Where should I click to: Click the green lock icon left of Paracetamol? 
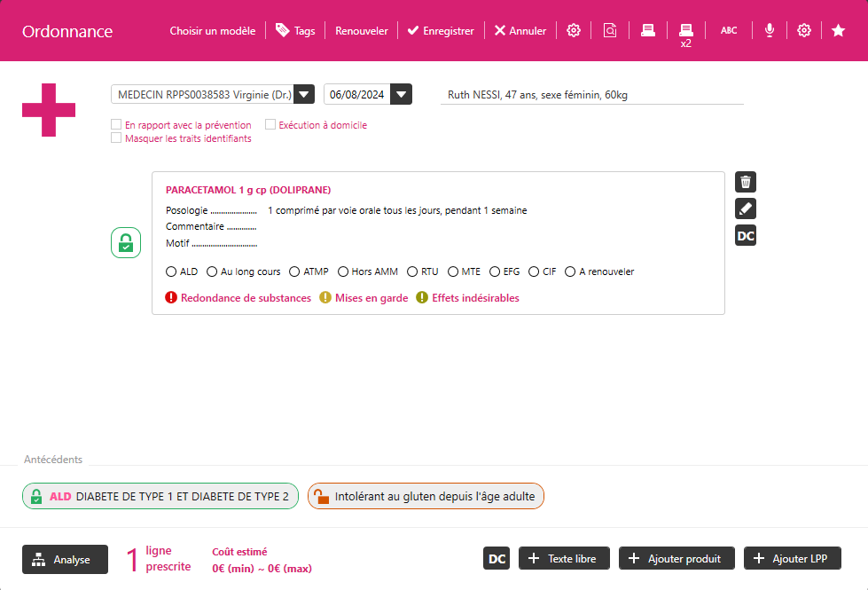(126, 243)
